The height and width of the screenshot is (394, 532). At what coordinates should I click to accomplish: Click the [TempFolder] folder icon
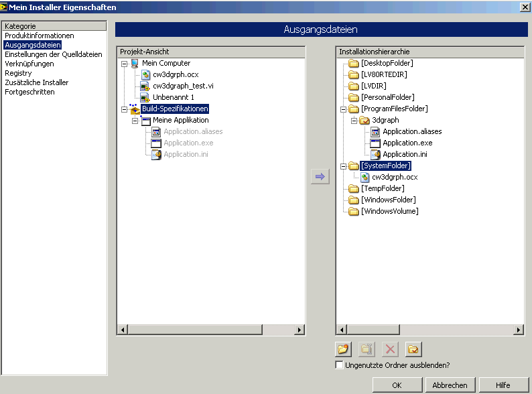click(x=354, y=189)
